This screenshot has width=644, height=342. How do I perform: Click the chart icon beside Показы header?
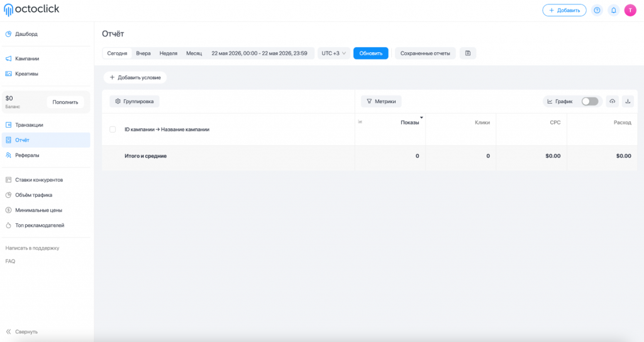click(360, 121)
